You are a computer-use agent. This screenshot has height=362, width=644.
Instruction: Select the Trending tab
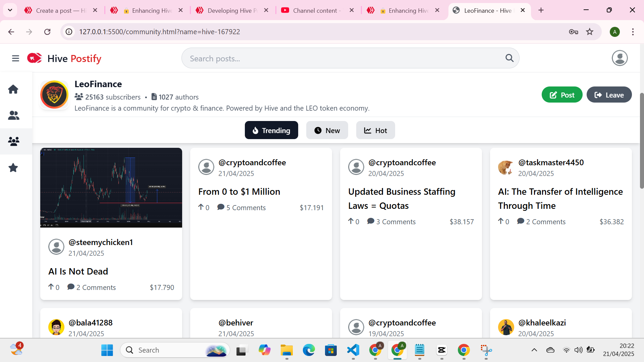271,130
